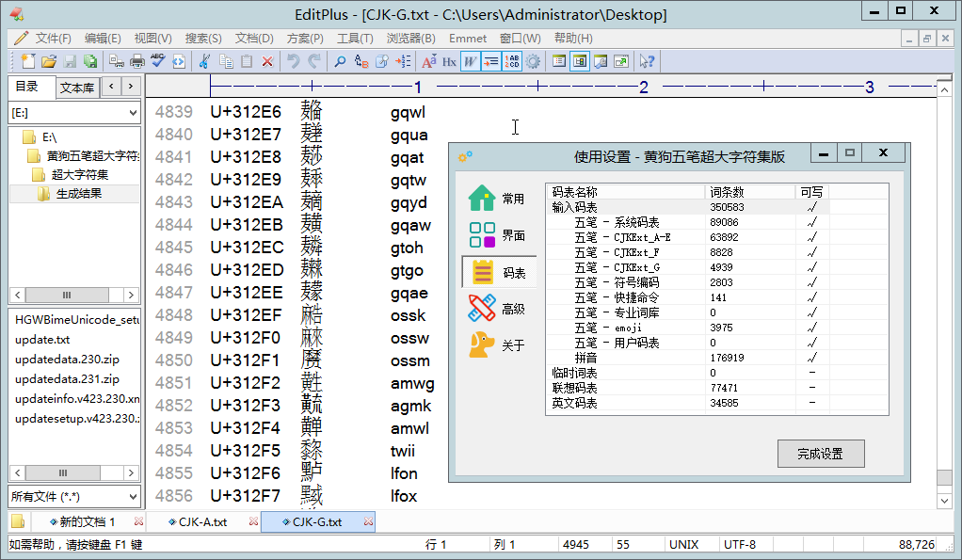Select update.txt in the file list
The height and width of the screenshot is (560, 962).
[42, 340]
